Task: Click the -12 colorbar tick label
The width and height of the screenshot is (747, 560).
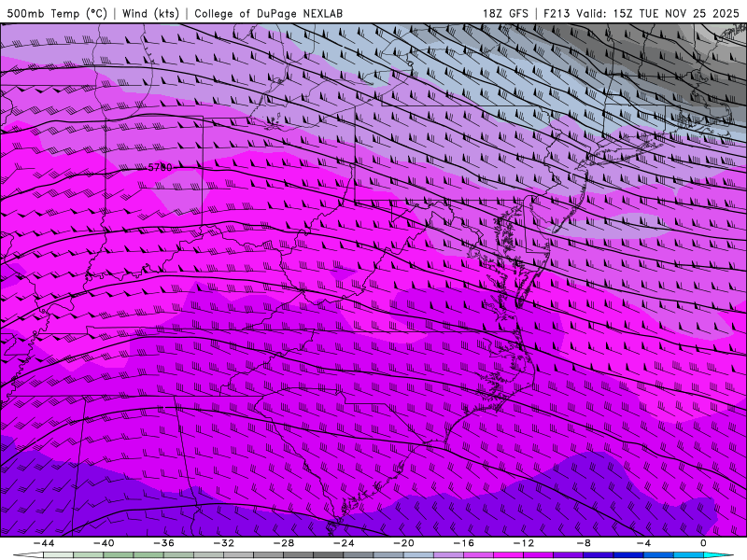Action: (524, 543)
